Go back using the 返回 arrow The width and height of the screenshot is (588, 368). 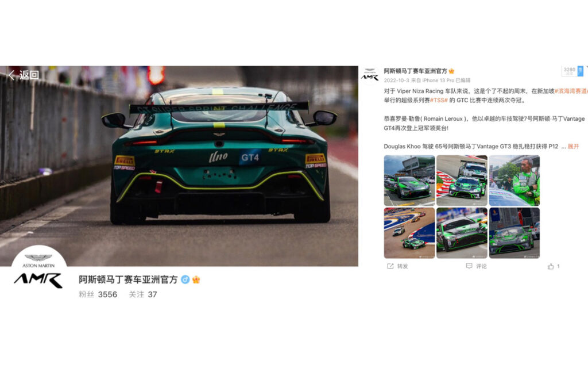[23, 75]
